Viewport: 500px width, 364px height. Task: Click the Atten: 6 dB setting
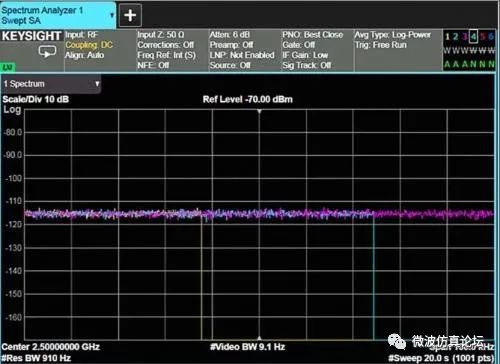tap(229, 35)
